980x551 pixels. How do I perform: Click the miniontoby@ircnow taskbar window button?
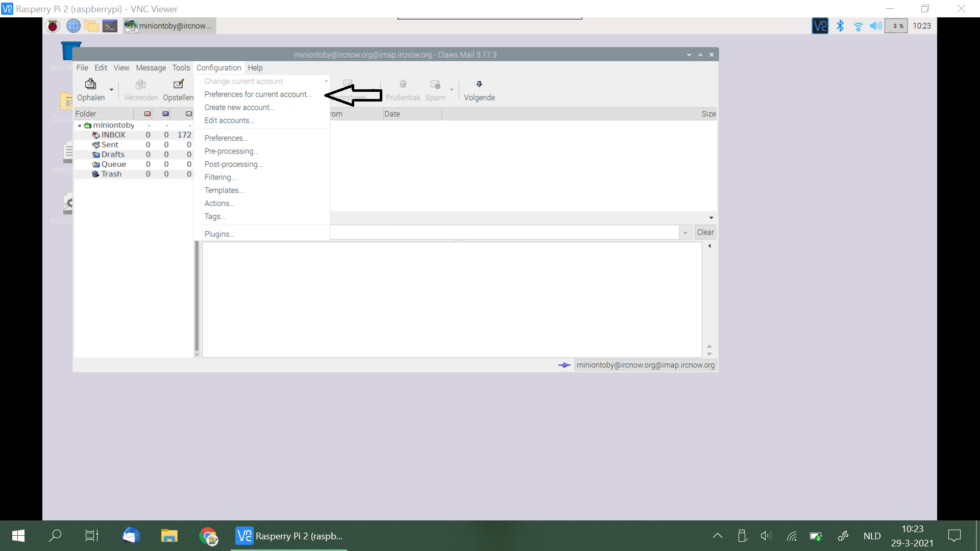coord(169,26)
